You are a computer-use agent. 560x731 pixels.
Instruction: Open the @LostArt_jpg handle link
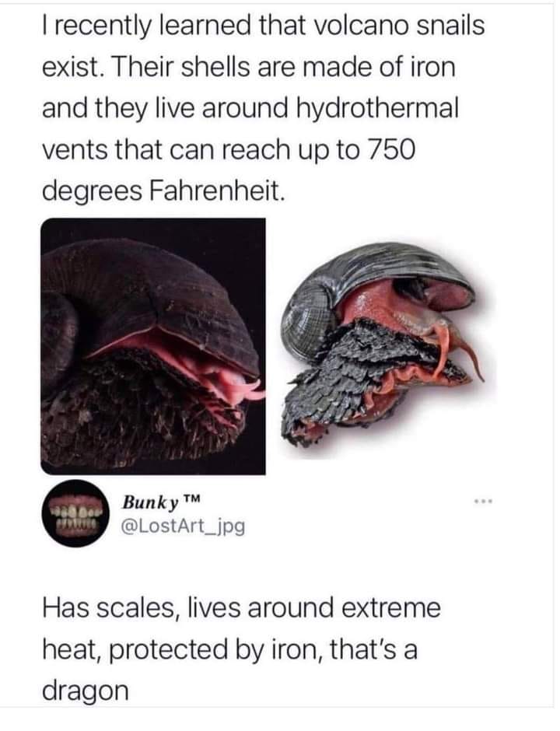[x=184, y=526]
